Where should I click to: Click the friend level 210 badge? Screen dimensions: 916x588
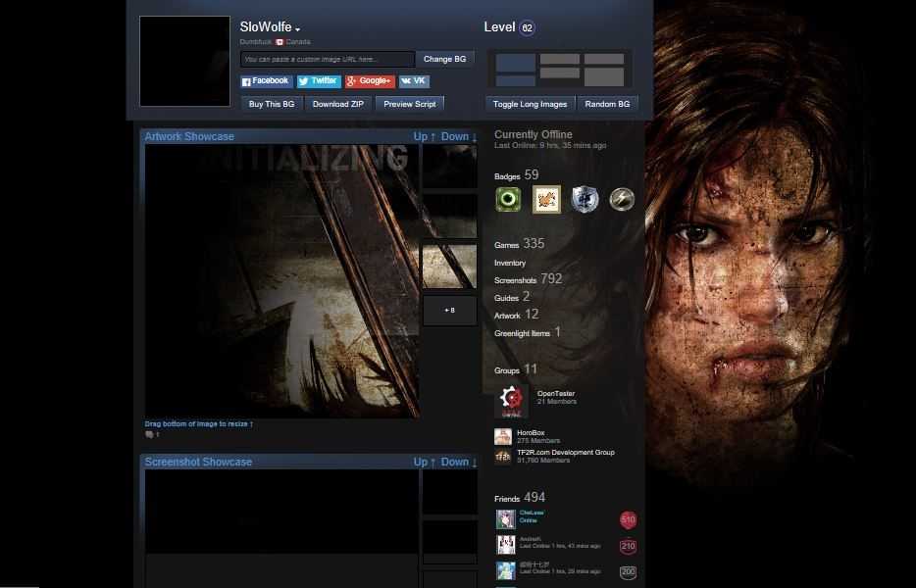point(628,547)
